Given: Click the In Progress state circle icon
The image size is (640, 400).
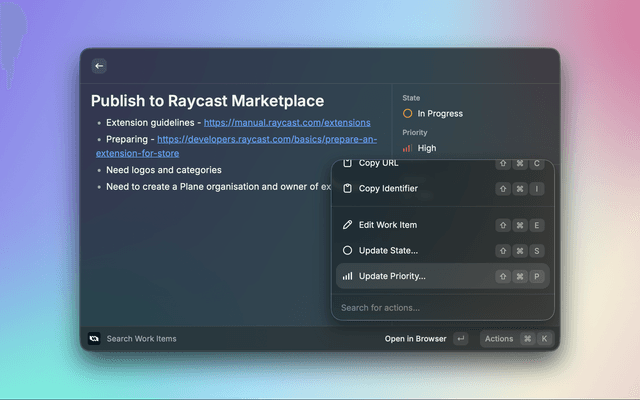Looking at the screenshot, I should pyautogui.click(x=407, y=114).
